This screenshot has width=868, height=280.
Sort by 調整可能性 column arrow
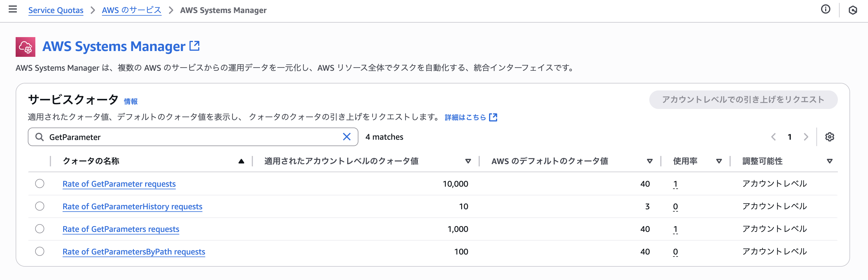pos(829,161)
